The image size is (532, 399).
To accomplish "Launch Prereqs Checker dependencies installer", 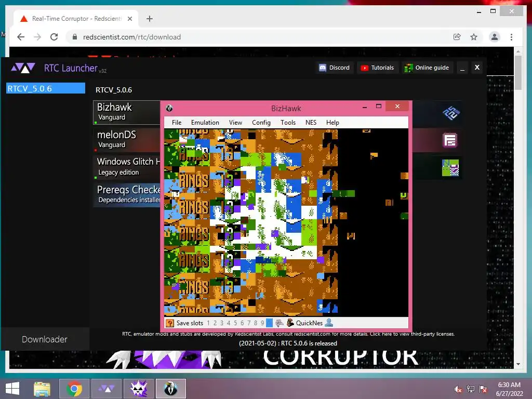I will pos(127,194).
